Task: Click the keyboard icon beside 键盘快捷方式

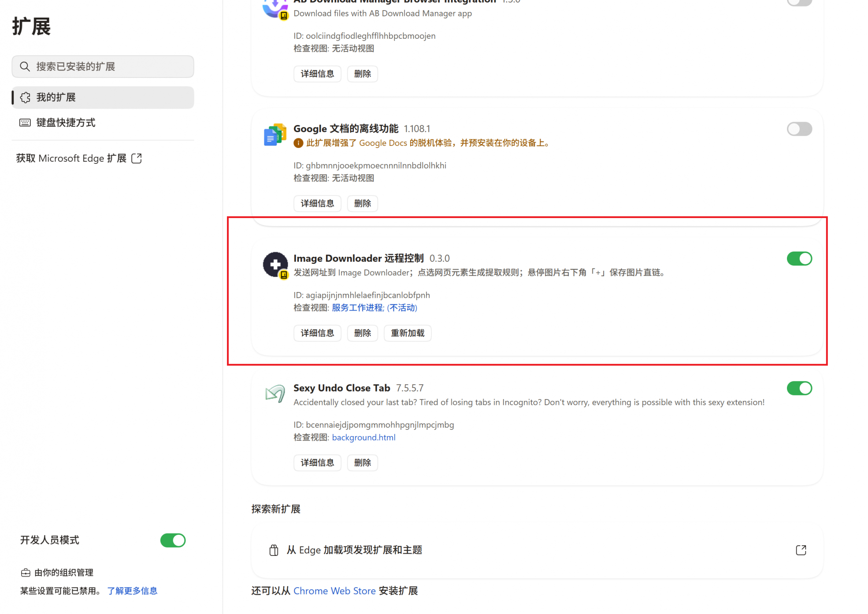Action: pyautogui.click(x=25, y=122)
